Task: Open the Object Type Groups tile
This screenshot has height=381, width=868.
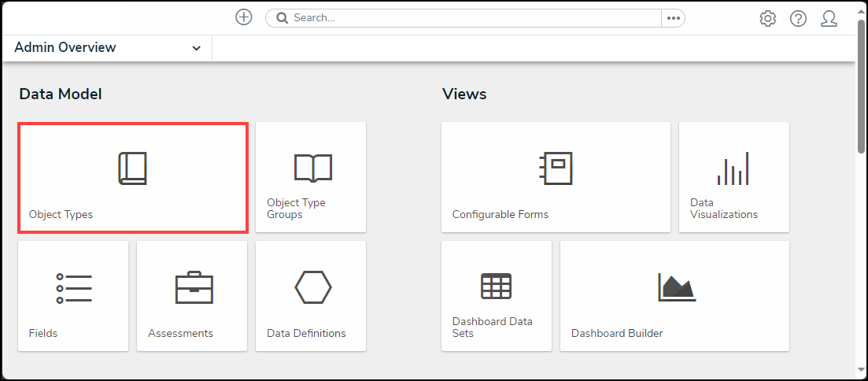Action: coord(311,177)
